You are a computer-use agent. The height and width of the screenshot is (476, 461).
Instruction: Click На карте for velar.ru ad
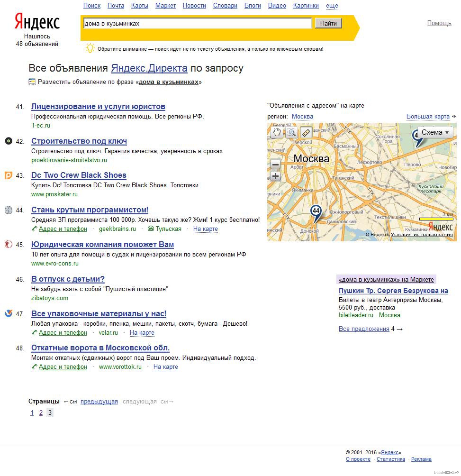[142, 333]
